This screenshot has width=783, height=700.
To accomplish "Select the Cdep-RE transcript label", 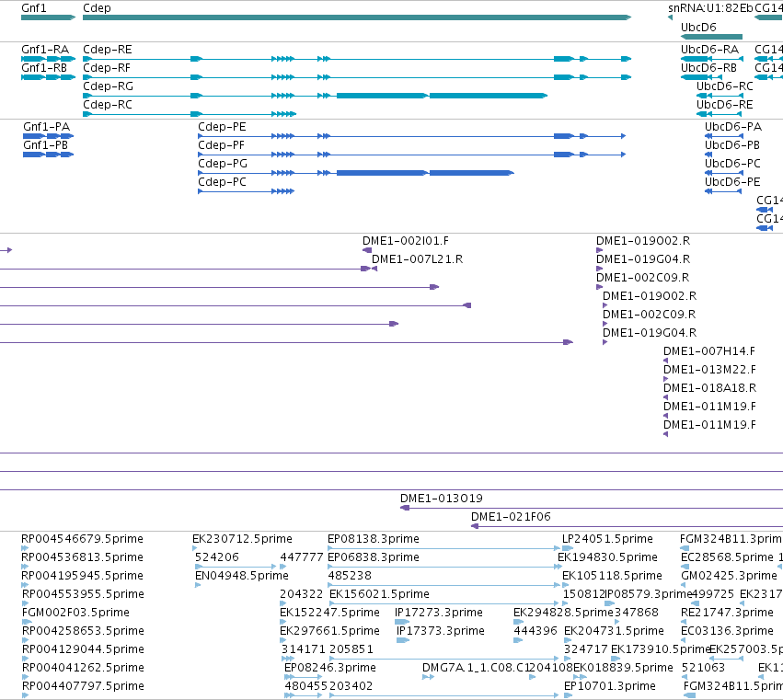I will [x=108, y=50].
